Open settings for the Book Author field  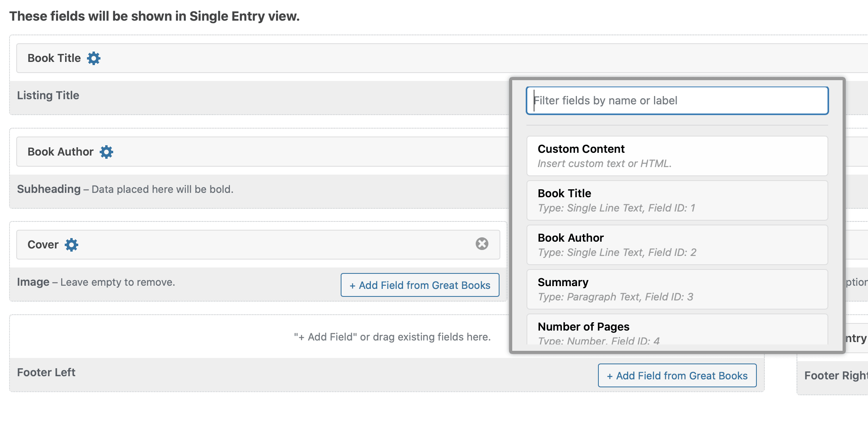[x=106, y=152]
